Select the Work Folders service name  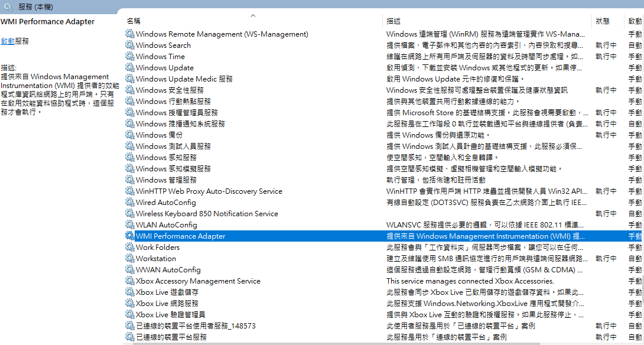pos(158,248)
